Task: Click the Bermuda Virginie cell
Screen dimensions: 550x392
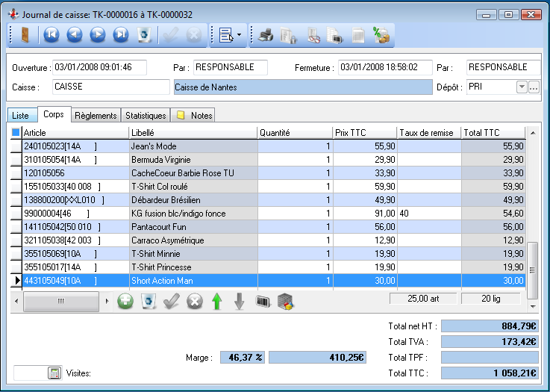Action: (x=193, y=160)
